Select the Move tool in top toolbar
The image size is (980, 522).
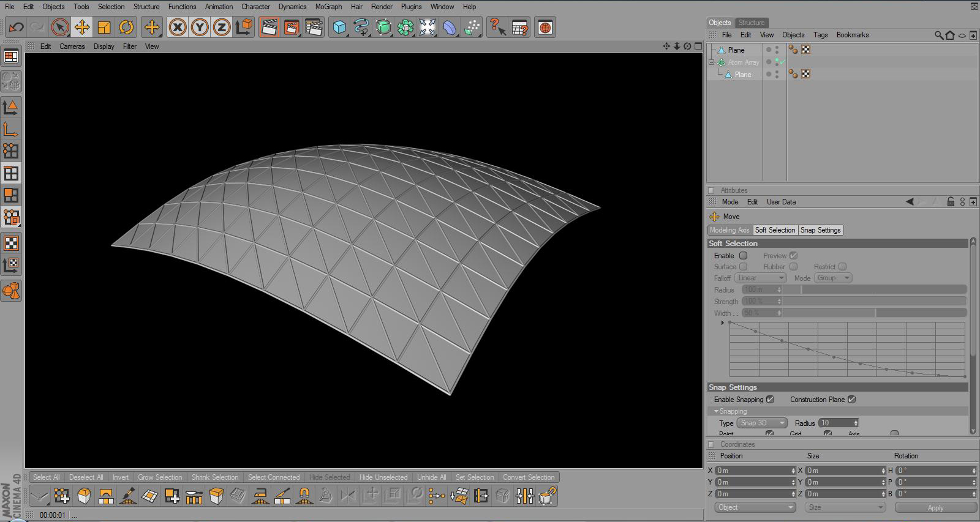point(81,27)
